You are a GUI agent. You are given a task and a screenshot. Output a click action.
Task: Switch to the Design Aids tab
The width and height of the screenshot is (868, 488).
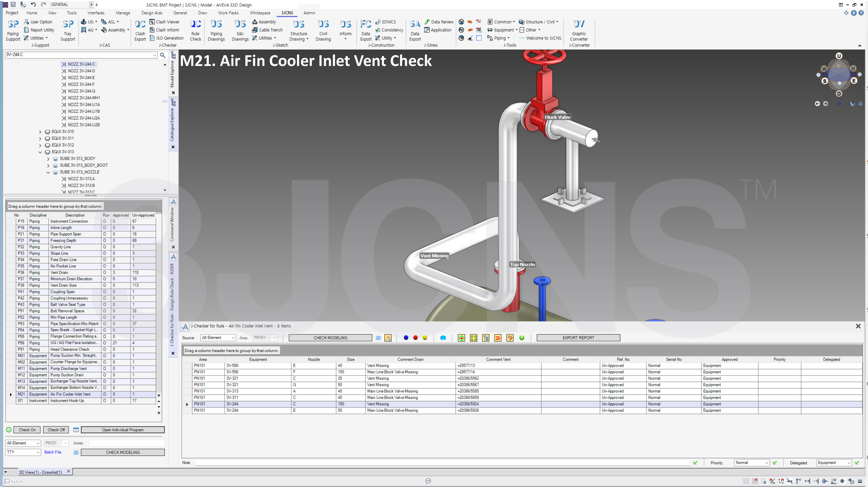[152, 13]
